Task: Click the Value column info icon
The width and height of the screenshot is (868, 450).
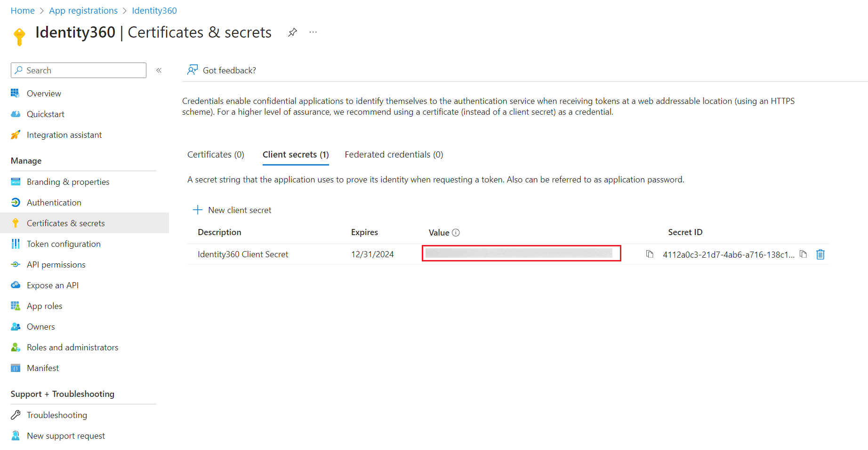Action: point(456,232)
